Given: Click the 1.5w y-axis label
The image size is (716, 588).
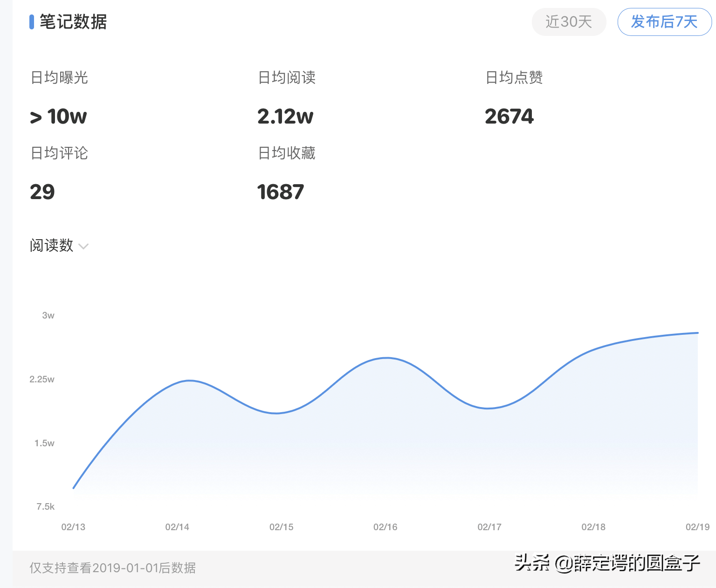Looking at the screenshot, I should tap(44, 443).
